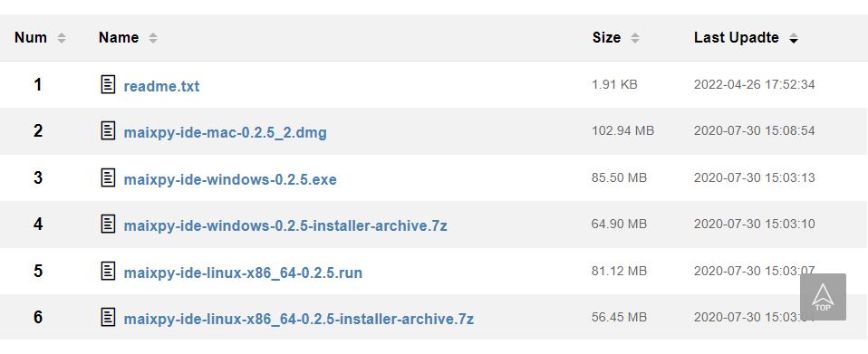Image resolution: width=868 pixels, height=354 pixels.
Task: Click the Last Upadte column header text
Action: click(737, 38)
